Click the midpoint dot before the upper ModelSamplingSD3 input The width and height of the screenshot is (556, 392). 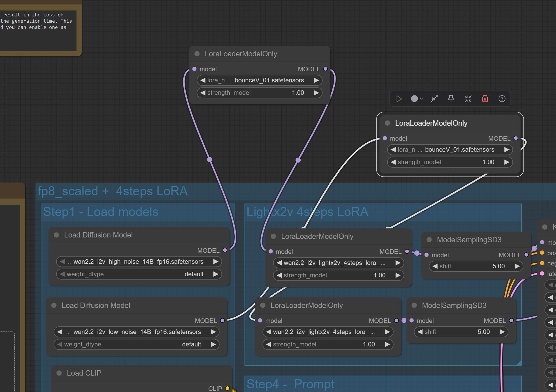tap(417, 253)
